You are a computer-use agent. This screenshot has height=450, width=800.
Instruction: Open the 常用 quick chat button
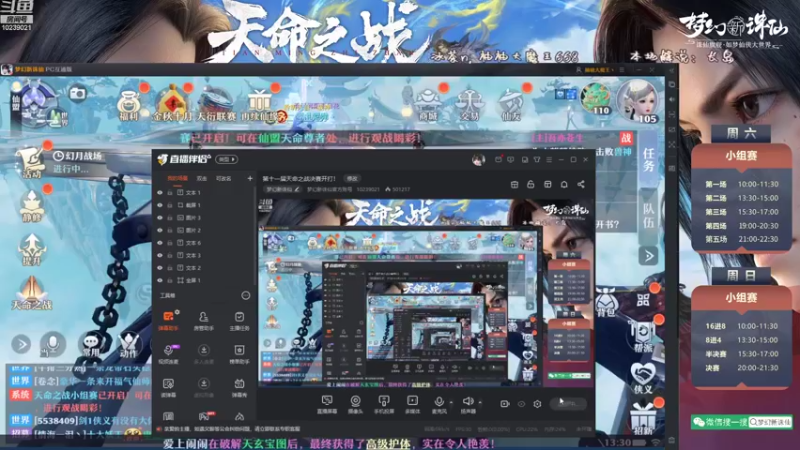point(91,345)
